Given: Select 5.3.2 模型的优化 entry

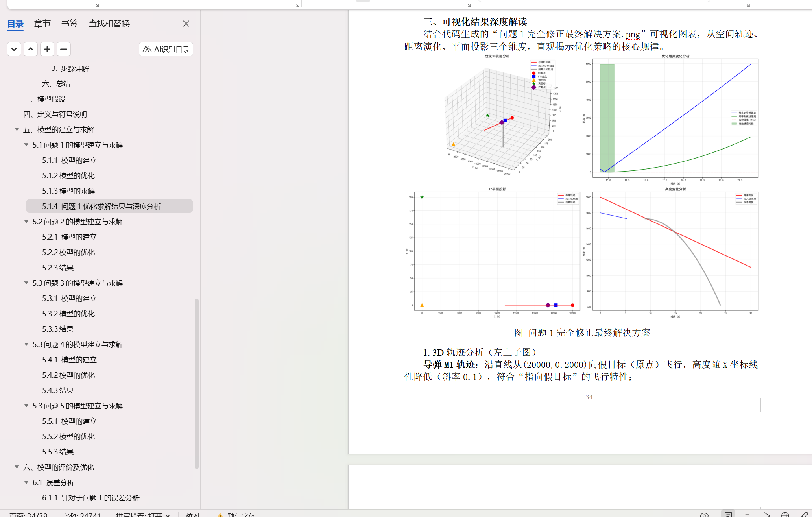Looking at the screenshot, I should tap(68, 314).
